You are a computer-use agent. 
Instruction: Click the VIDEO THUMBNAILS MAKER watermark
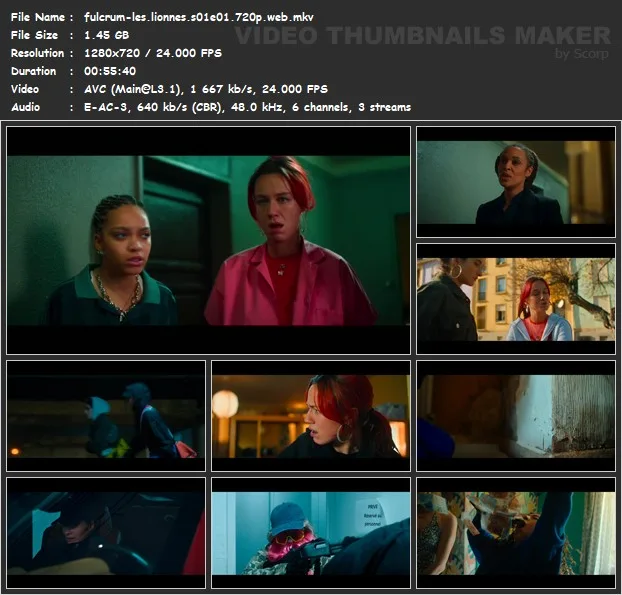pyautogui.click(x=422, y=36)
